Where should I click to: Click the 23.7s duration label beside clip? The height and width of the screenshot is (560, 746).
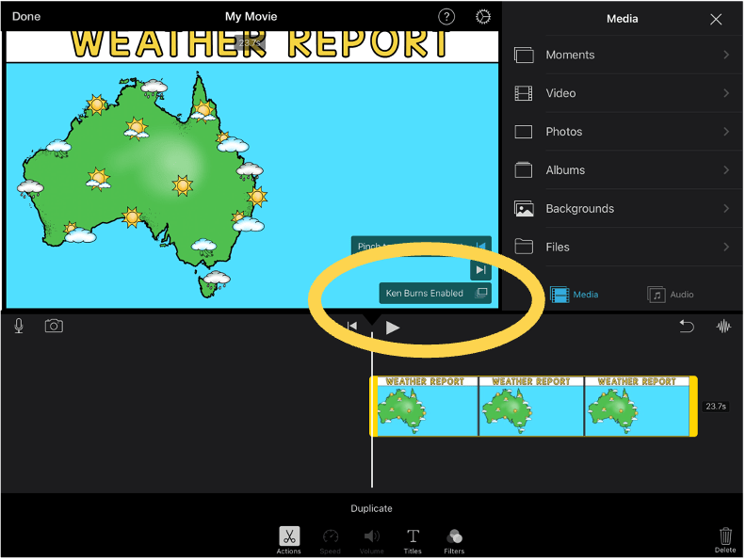(716, 407)
